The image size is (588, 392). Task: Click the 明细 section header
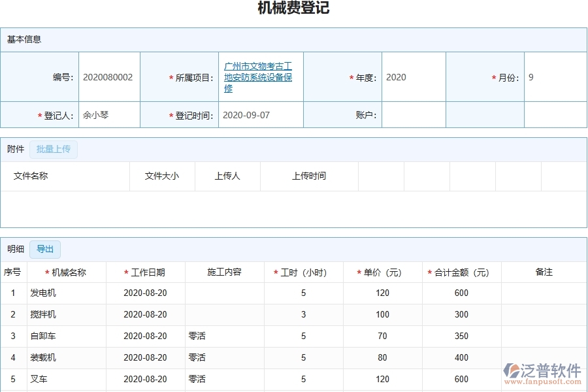[15, 249]
